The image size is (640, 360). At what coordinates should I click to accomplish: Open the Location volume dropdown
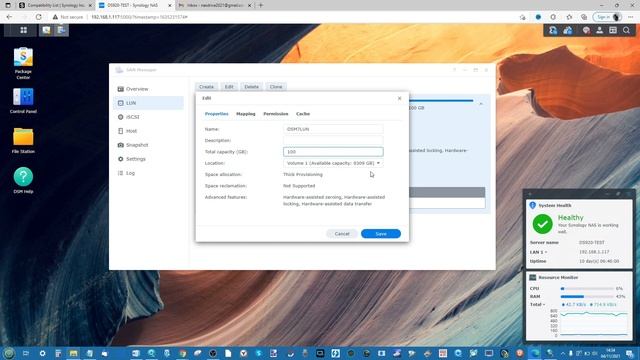(333, 163)
